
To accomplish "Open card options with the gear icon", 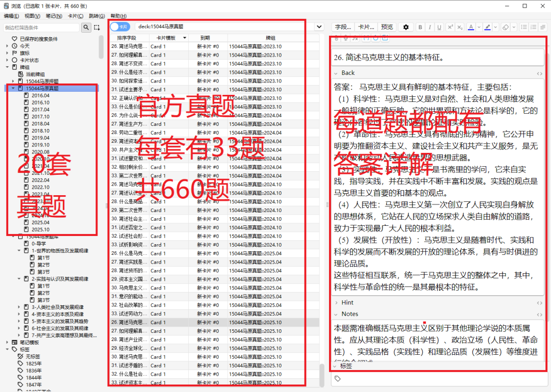I will 407,27.
